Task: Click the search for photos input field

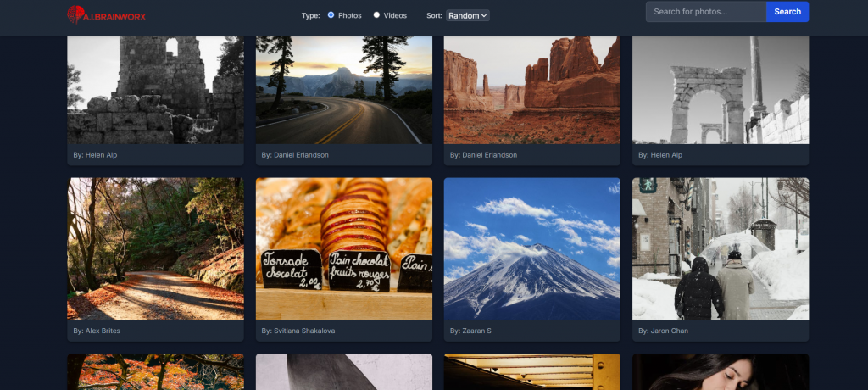Action: [x=705, y=12]
